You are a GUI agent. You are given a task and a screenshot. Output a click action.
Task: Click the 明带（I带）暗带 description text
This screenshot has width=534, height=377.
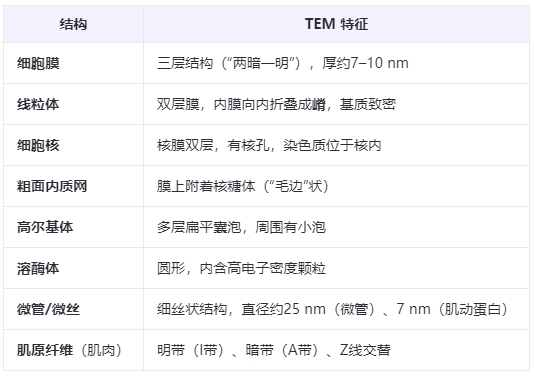[x=274, y=350]
